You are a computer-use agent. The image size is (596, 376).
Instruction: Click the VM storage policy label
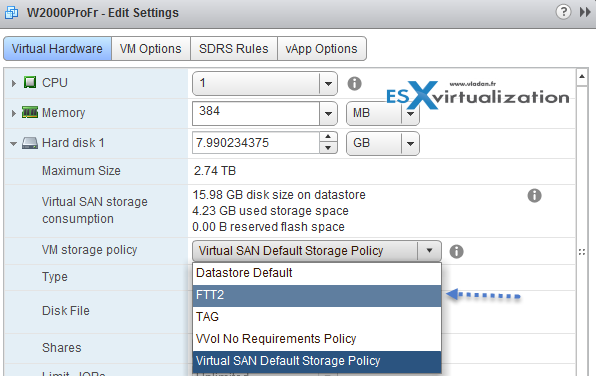coord(89,250)
